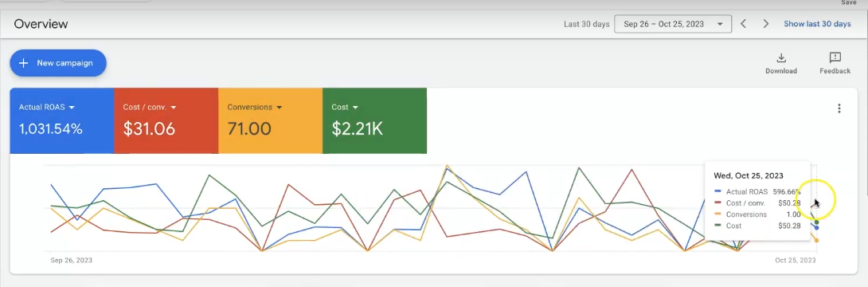Select the green $2.21K Cost scorecard
868x287 pixels.
coord(374,120)
